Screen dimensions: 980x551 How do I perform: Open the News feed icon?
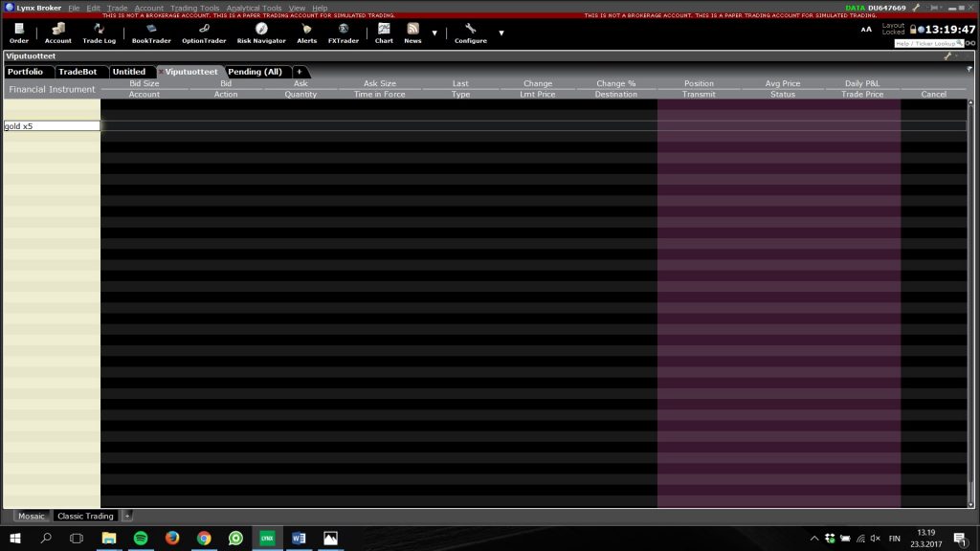click(412, 33)
